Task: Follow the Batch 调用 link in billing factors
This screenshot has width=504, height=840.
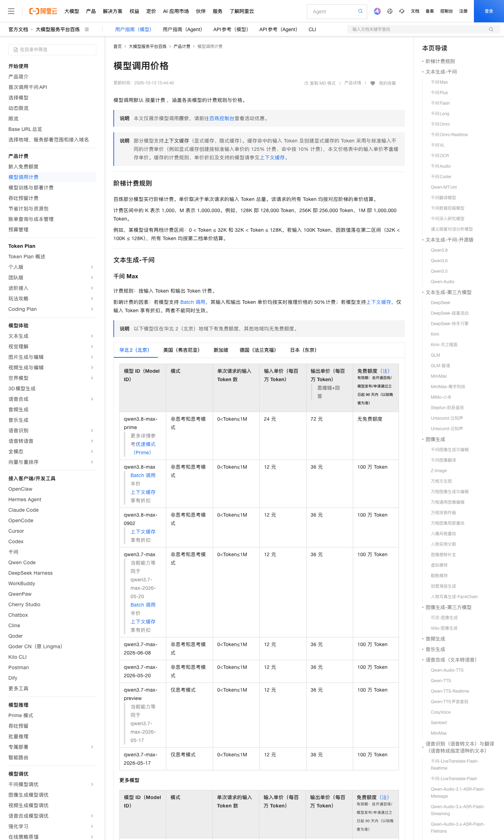Action: pos(193,302)
